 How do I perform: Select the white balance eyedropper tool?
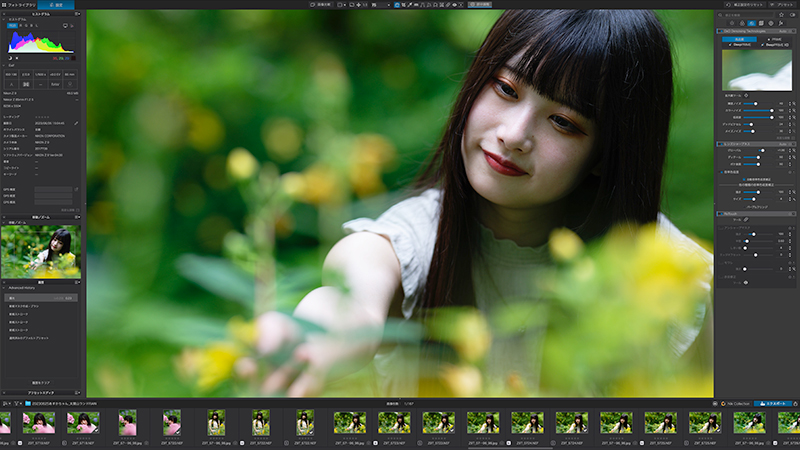(x=410, y=5)
